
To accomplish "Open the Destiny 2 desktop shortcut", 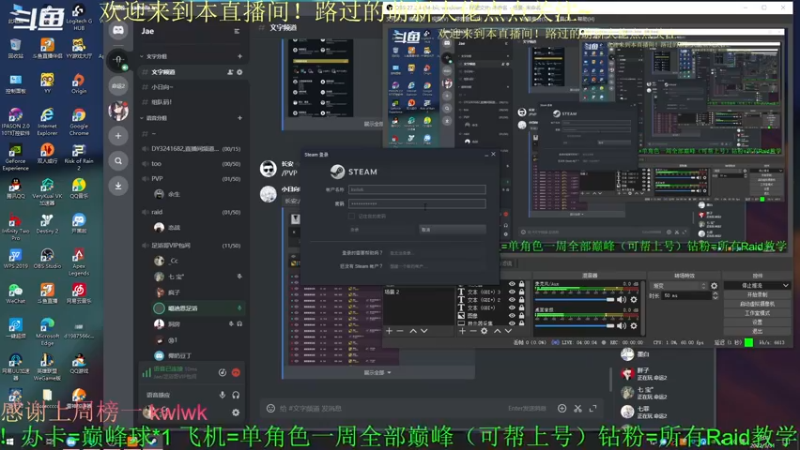I will (x=47, y=223).
